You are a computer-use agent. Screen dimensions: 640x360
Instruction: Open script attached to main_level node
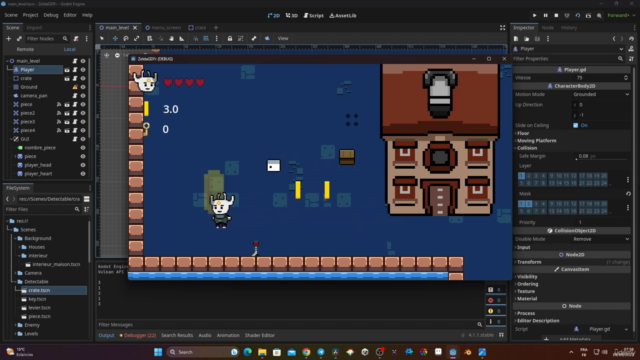(75, 61)
